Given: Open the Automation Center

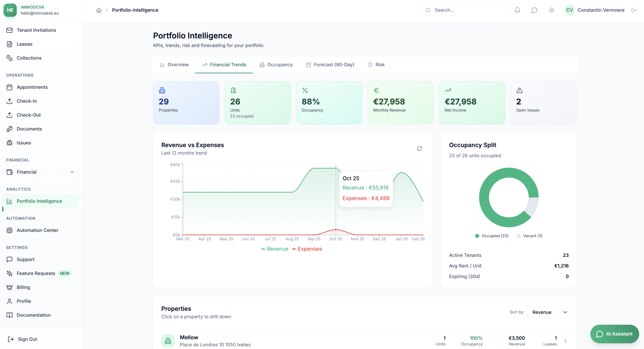Looking at the screenshot, I should coord(38,230).
